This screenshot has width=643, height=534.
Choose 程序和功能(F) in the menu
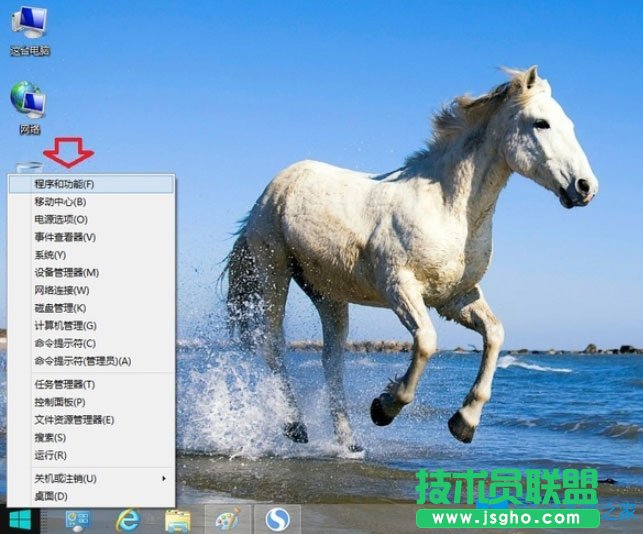click(x=91, y=184)
